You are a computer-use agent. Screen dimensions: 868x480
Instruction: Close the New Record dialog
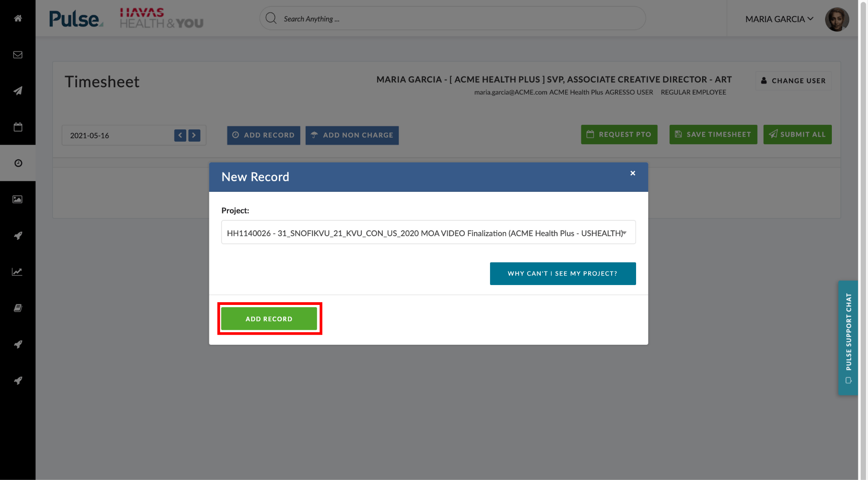click(x=632, y=173)
